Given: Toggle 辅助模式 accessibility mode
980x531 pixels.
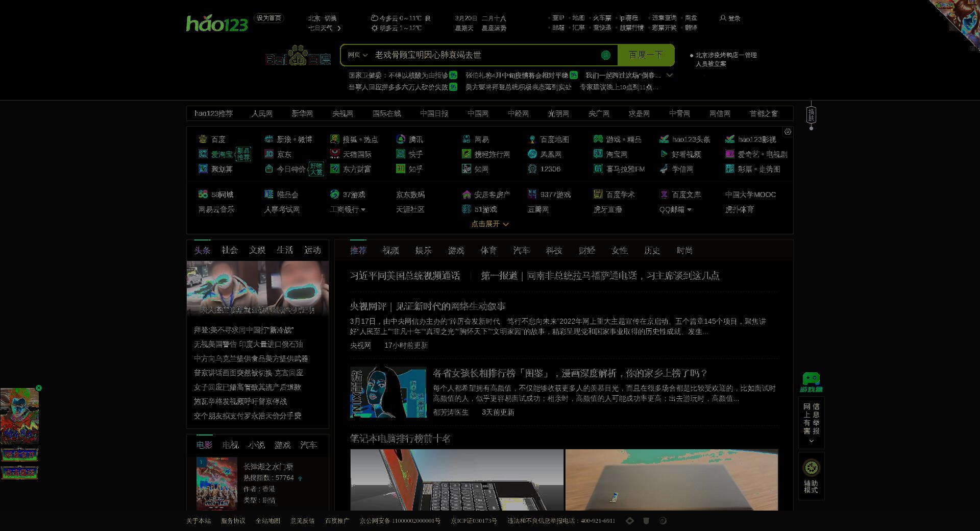Looking at the screenshot, I should [x=811, y=476].
